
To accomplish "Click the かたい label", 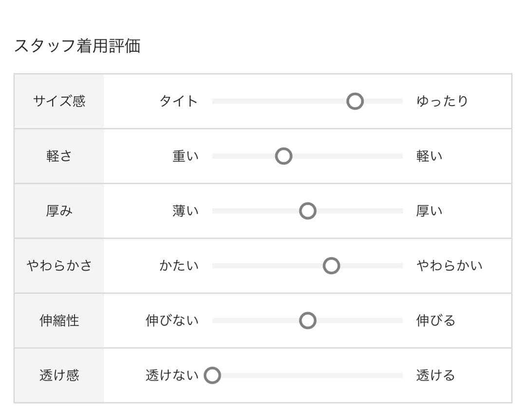I will tap(179, 266).
